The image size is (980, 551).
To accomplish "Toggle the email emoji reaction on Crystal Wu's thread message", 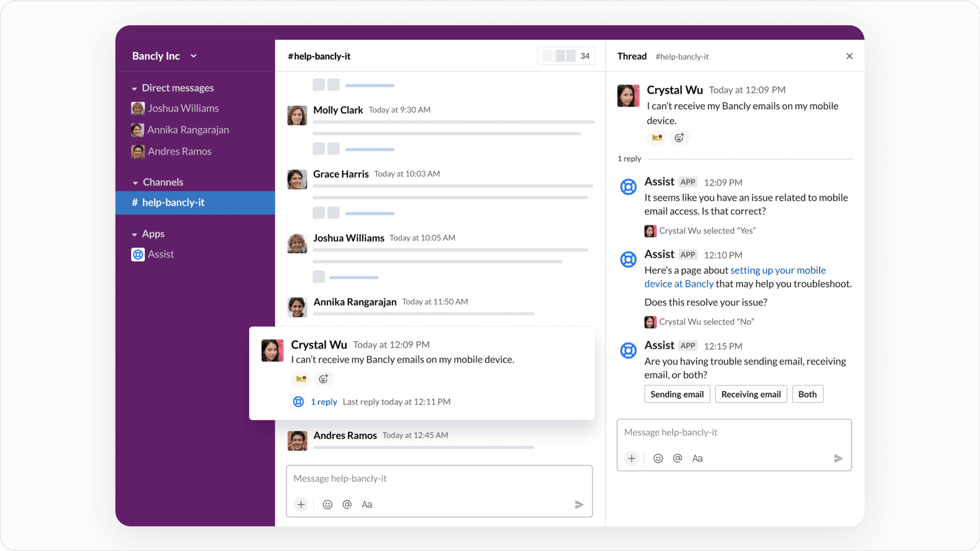I will [x=656, y=138].
